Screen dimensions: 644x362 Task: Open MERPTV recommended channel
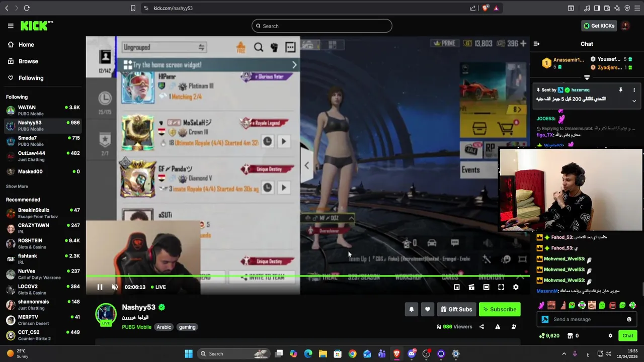click(x=43, y=320)
